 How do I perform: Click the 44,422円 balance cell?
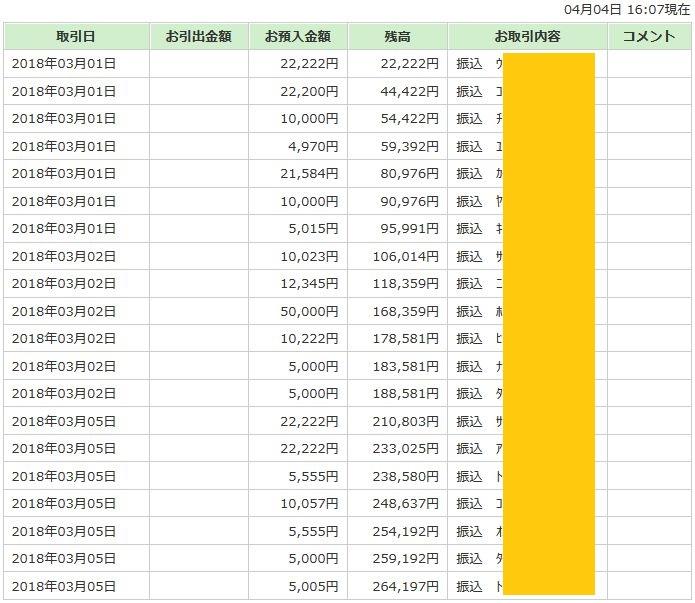click(x=410, y=91)
